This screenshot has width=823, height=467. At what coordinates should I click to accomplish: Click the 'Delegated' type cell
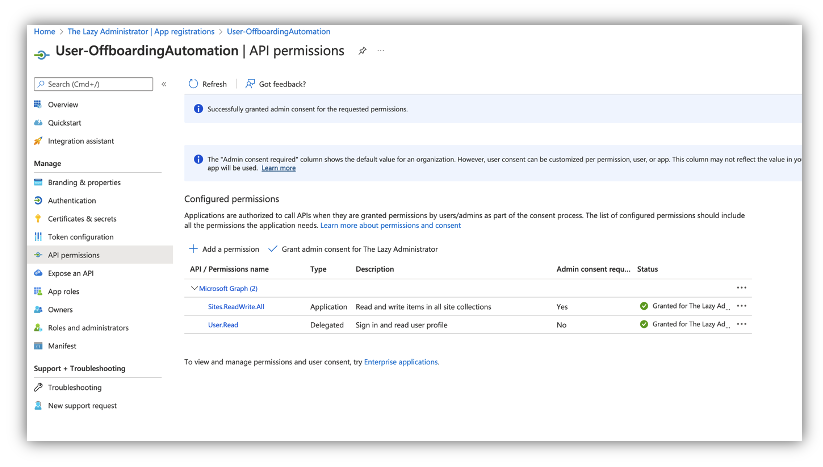point(326,325)
